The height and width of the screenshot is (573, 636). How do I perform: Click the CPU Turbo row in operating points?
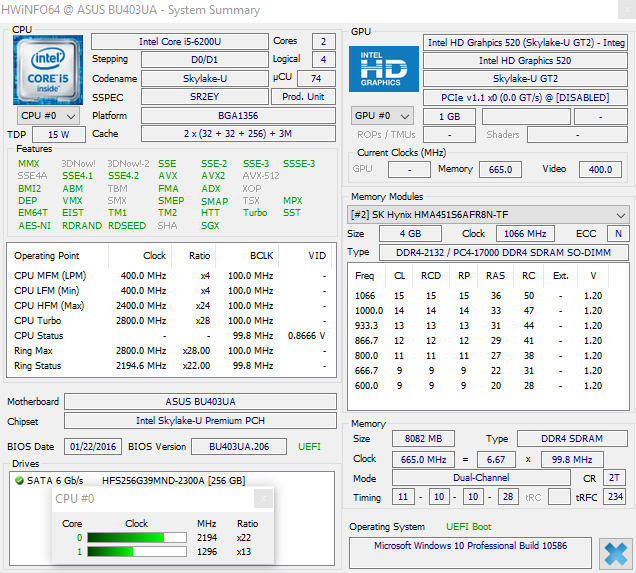point(171,321)
